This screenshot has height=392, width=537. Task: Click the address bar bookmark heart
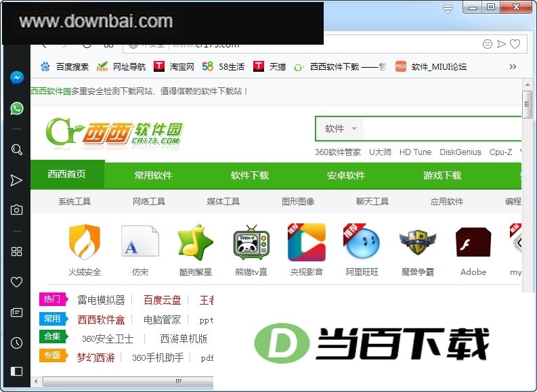(x=515, y=44)
